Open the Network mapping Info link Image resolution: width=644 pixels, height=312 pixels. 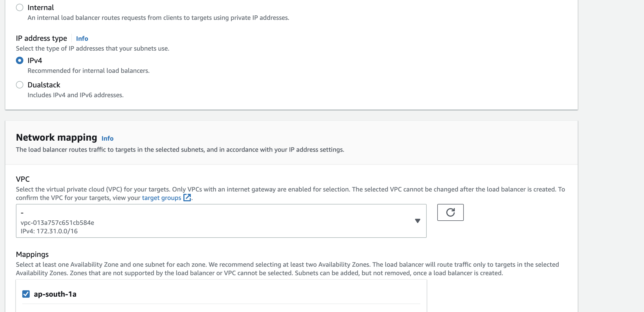pyautogui.click(x=107, y=138)
